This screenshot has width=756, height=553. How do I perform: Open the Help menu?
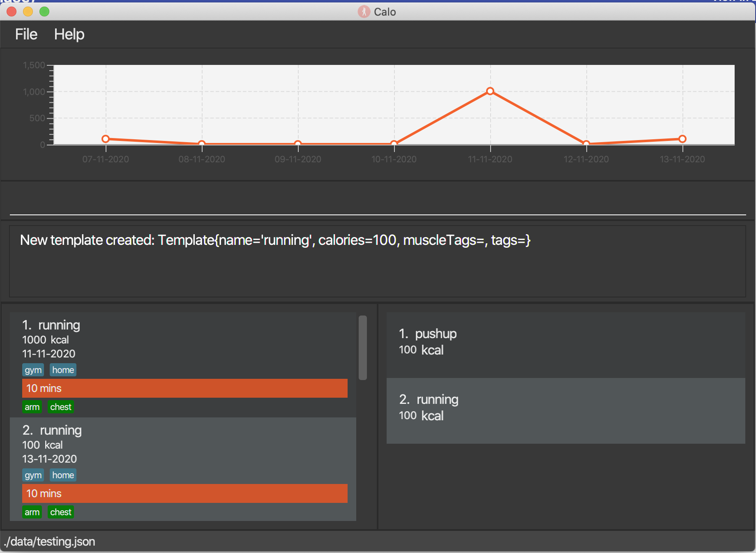69,34
